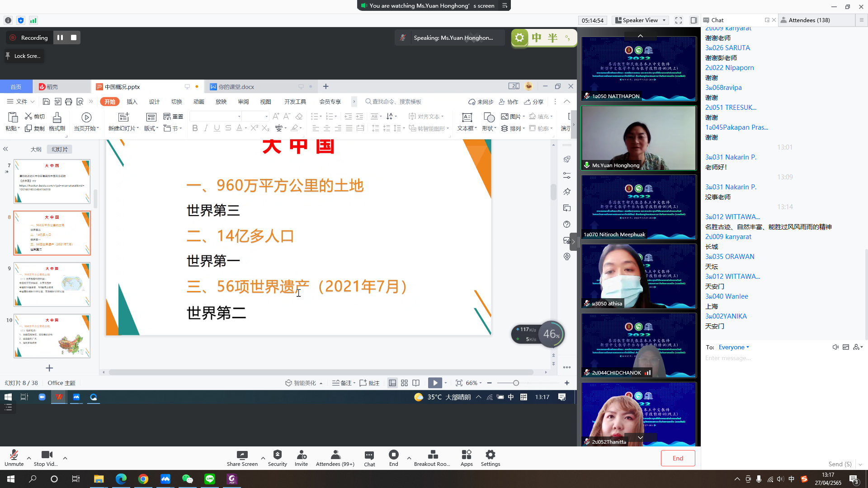Viewport: 868px width, 488px height.
Task: Open Attendees (99+) panel button
Action: pyautogui.click(x=335, y=458)
